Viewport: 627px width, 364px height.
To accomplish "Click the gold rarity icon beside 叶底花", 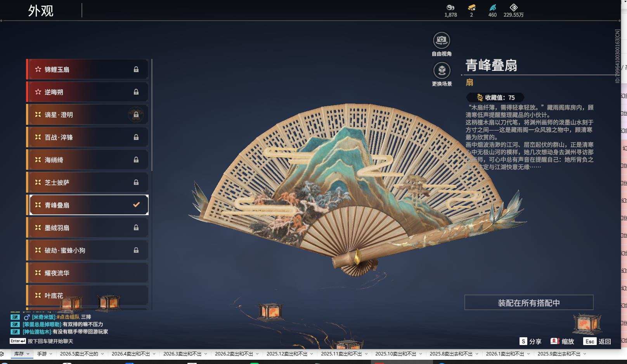I will [x=38, y=295].
